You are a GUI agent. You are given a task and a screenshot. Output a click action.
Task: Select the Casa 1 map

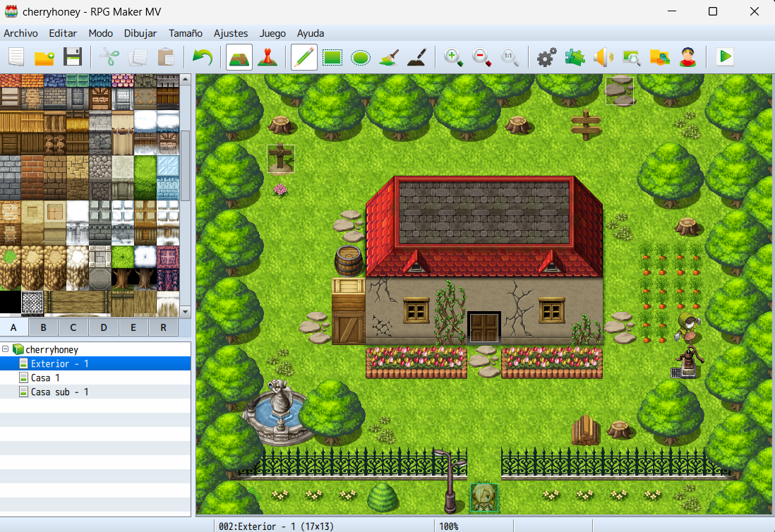[95, 378]
